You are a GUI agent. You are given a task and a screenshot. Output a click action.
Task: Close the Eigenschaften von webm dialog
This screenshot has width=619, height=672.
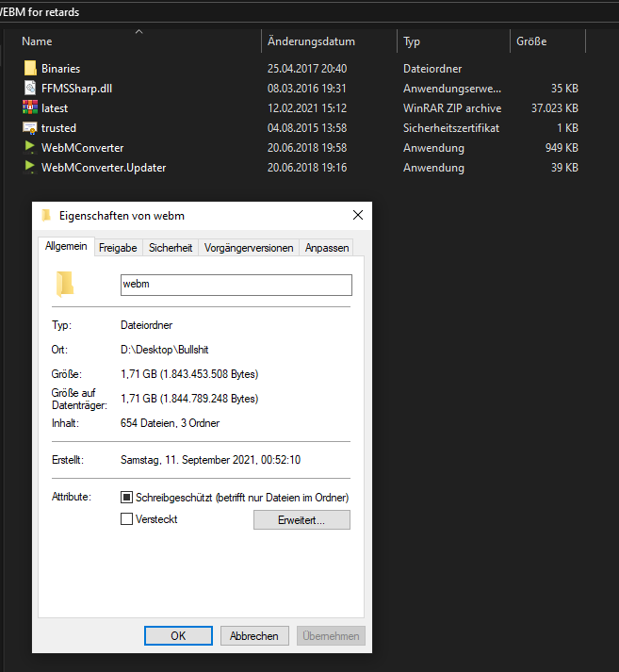pos(358,215)
